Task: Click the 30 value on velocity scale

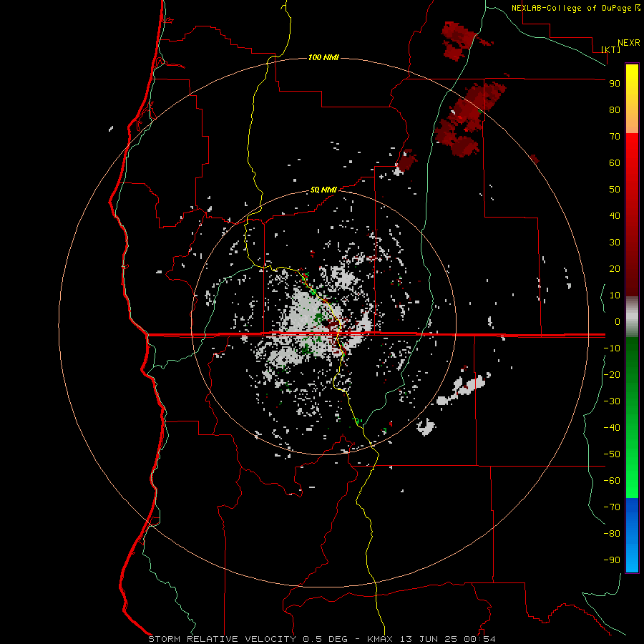Action: point(615,243)
